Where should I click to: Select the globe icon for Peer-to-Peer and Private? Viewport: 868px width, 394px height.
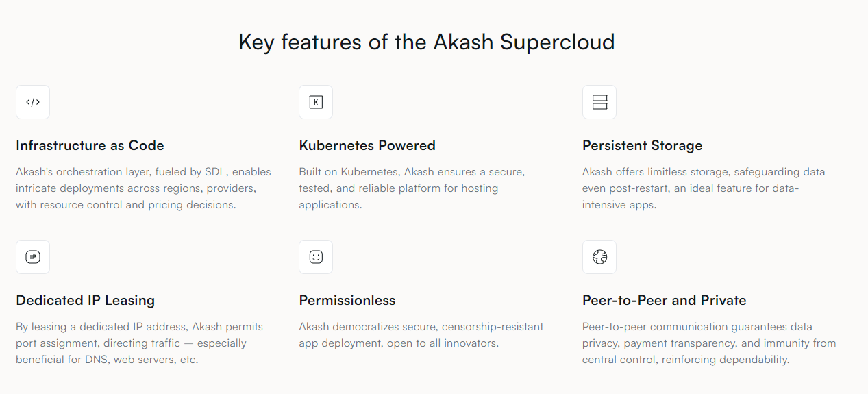click(599, 257)
